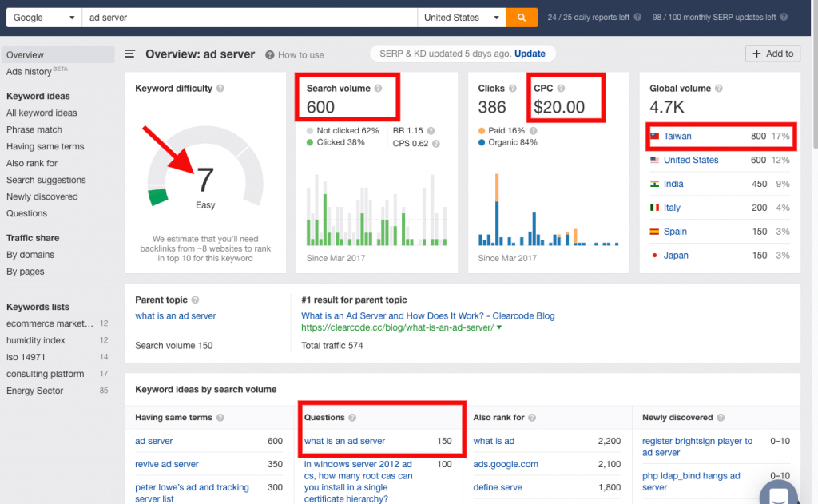This screenshot has height=504, width=818.
Task: Click the Taiwan flag icon
Action: (x=655, y=136)
